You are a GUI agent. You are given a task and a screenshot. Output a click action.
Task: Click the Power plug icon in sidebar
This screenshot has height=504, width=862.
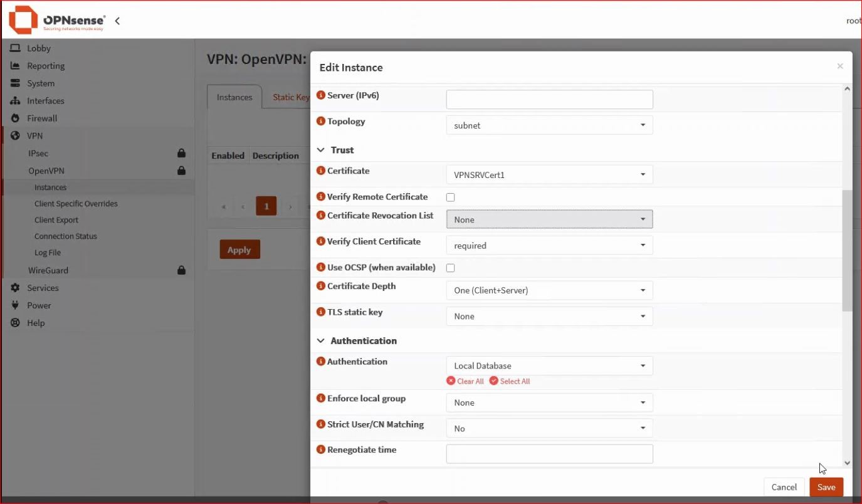(x=15, y=305)
